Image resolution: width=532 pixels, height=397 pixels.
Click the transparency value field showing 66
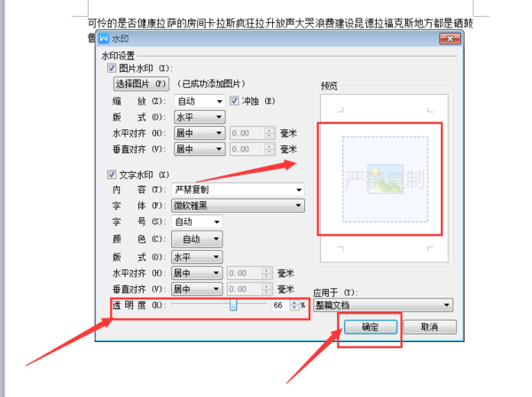(281, 305)
